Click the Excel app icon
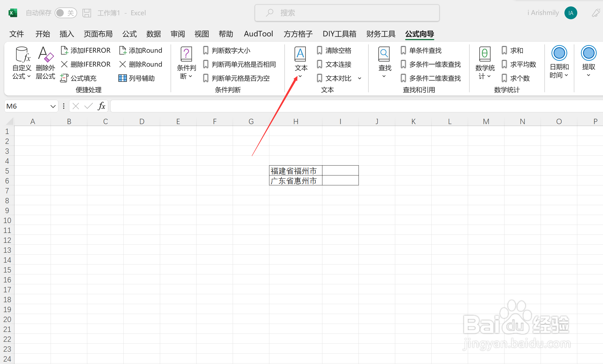 (13, 13)
